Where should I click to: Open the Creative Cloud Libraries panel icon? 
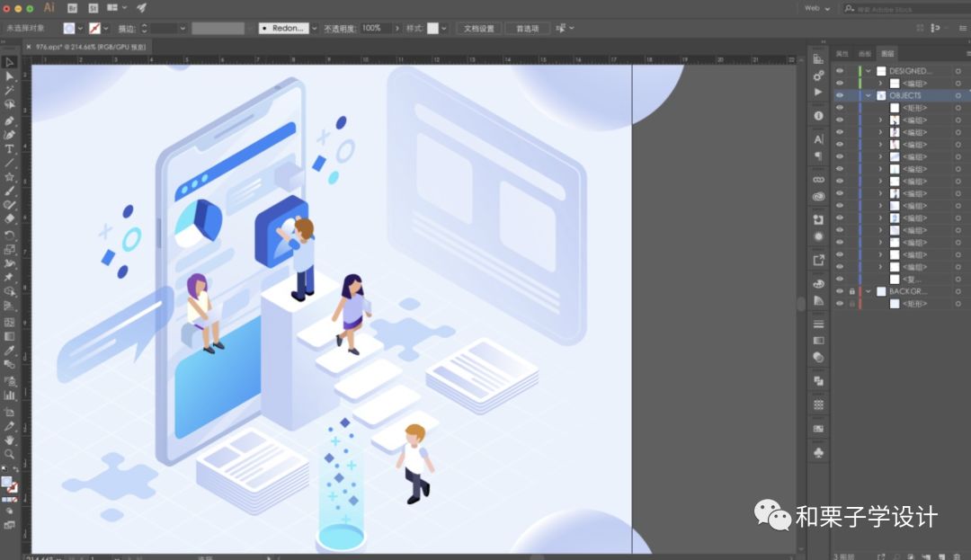coord(818,197)
